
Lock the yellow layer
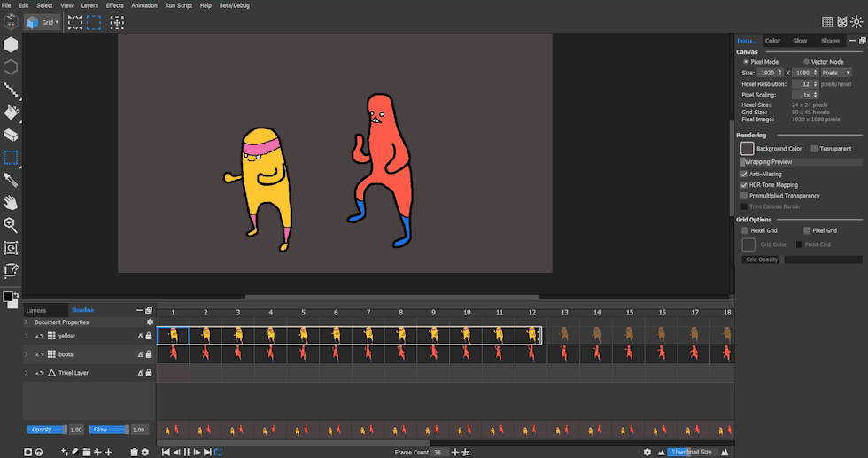tap(148, 337)
